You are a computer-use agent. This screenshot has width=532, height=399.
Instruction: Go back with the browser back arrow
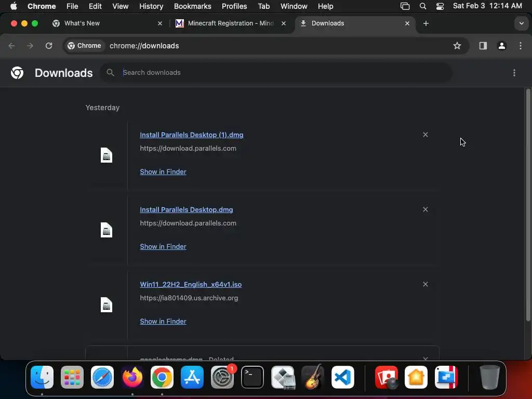pyautogui.click(x=11, y=46)
